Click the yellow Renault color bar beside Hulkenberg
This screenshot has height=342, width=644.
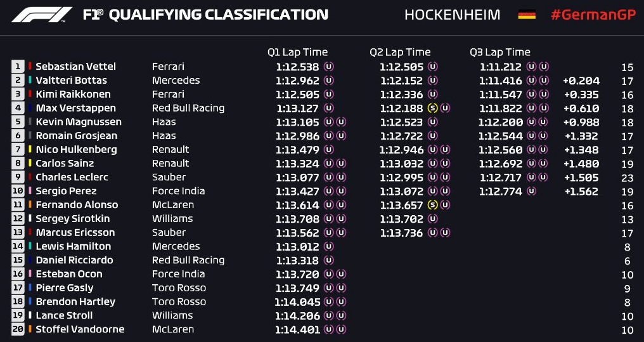30,149
